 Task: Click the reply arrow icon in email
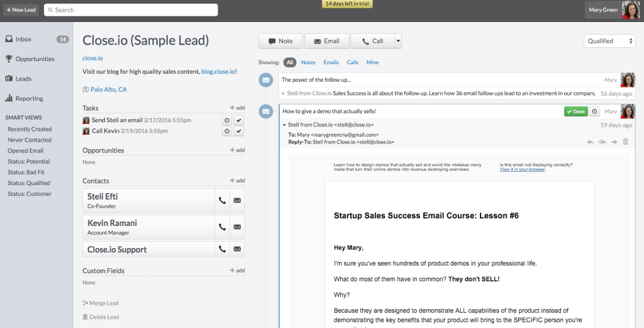tap(590, 142)
